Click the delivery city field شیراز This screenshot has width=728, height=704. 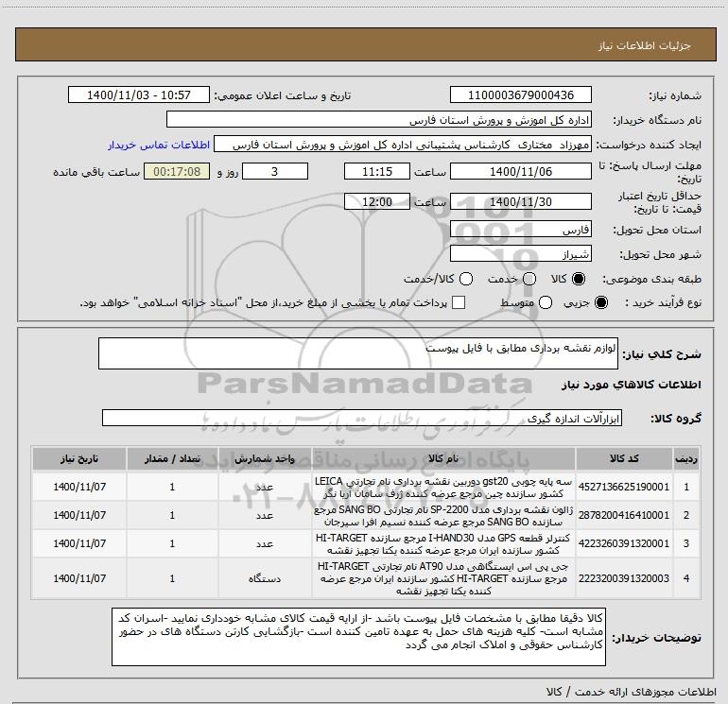point(520,254)
